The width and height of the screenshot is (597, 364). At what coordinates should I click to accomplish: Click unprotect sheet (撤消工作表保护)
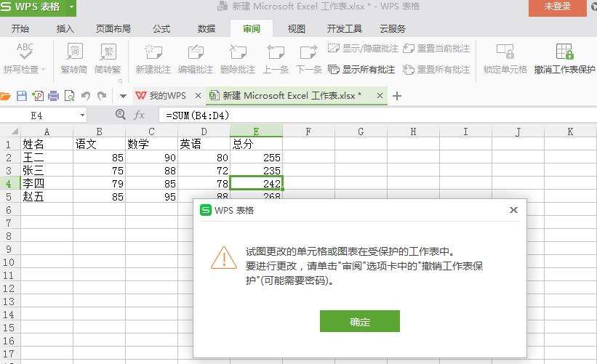[564, 58]
